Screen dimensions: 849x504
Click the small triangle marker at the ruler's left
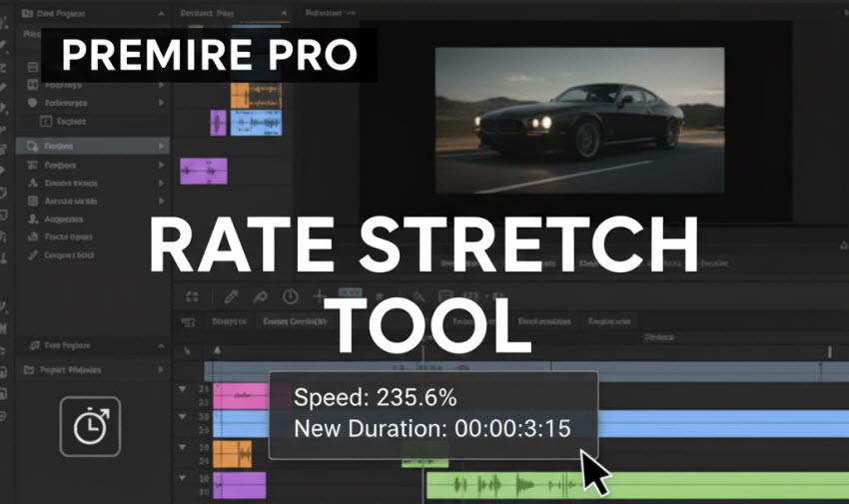[217, 350]
